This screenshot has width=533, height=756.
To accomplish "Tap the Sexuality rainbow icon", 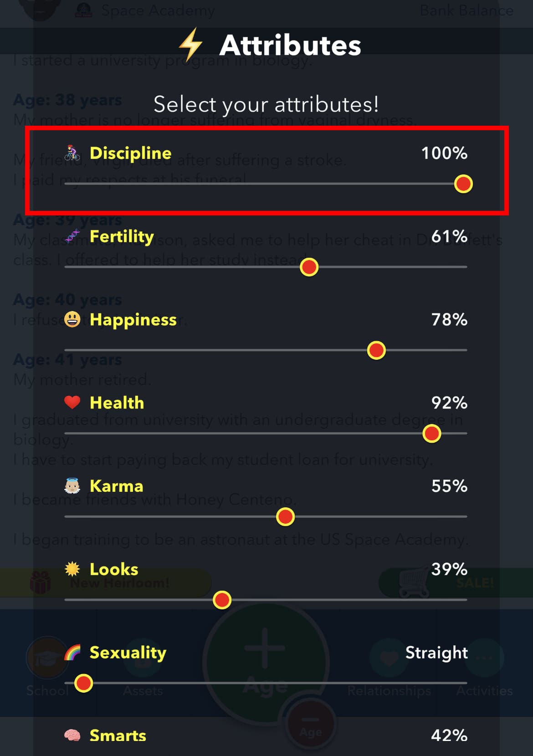I will click(72, 653).
